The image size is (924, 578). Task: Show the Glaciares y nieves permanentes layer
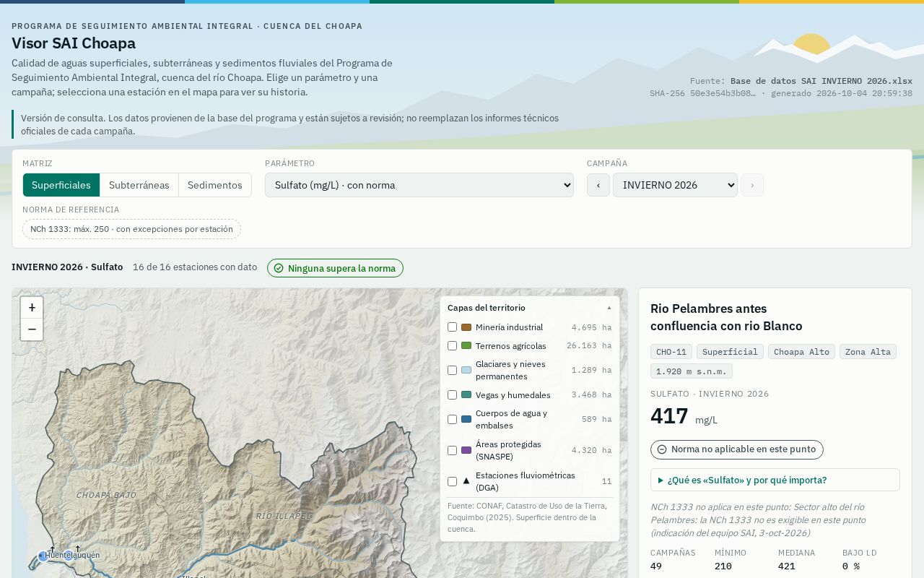453,371
